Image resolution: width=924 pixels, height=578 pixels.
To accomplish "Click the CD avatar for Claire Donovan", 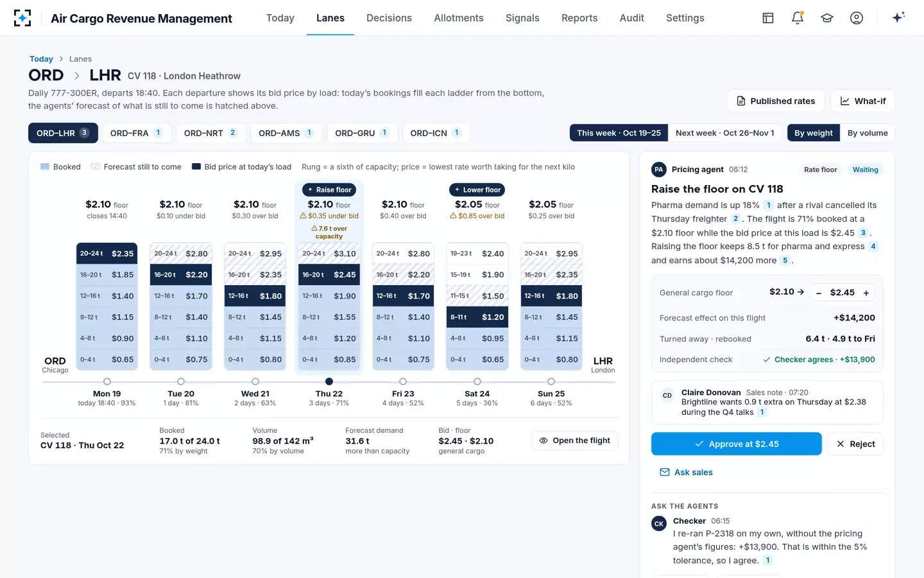I will tap(667, 396).
